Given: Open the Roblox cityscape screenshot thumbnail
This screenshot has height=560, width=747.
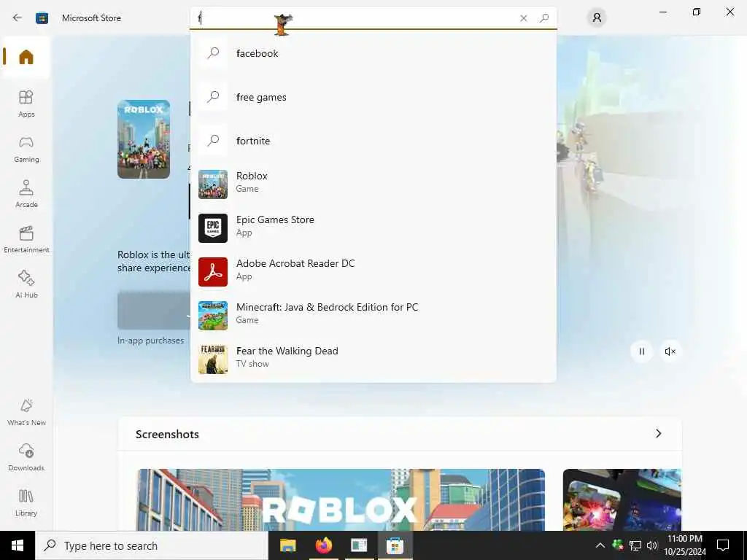Looking at the screenshot, I should pyautogui.click(x=341, y=499).
